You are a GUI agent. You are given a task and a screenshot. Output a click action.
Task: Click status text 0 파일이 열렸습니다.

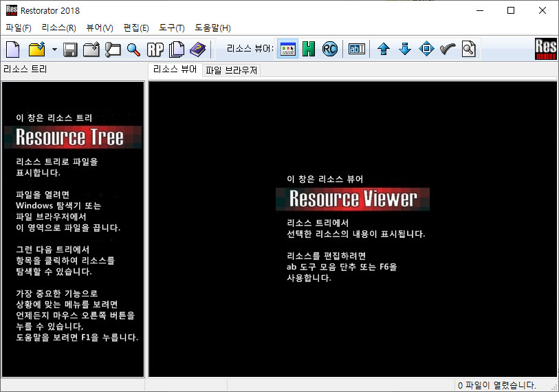[x=497, y=385]
